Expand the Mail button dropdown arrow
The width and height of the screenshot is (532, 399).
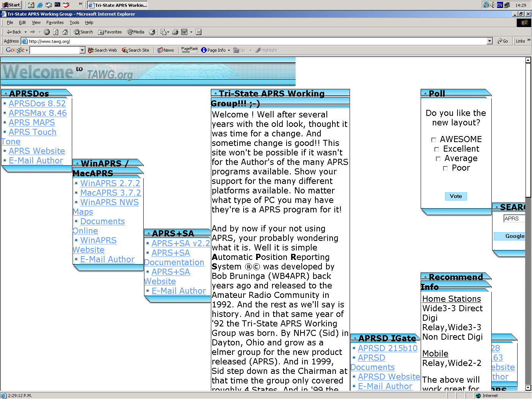[168, 32]
